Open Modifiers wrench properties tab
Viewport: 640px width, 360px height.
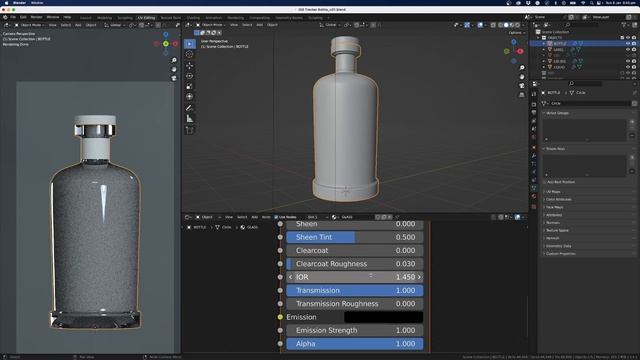tap(534, 156)
